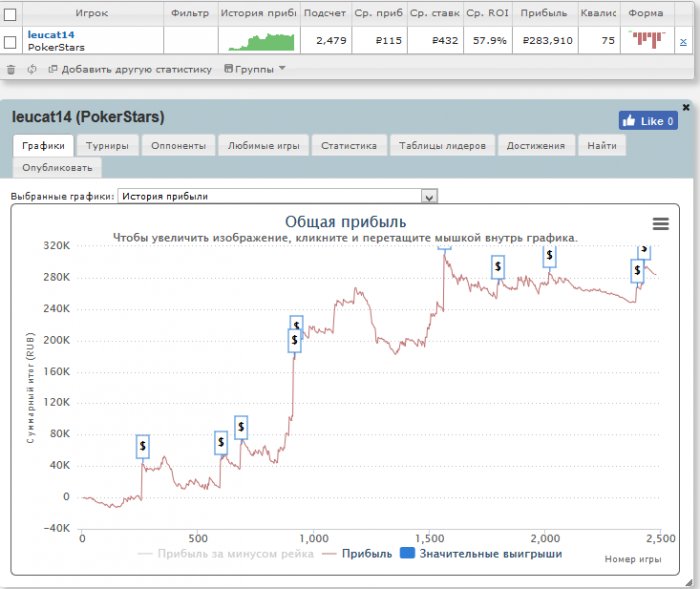Click the trash delete icon
The width and height of the screenshot is (700, 589).
[x=11, y=69]
